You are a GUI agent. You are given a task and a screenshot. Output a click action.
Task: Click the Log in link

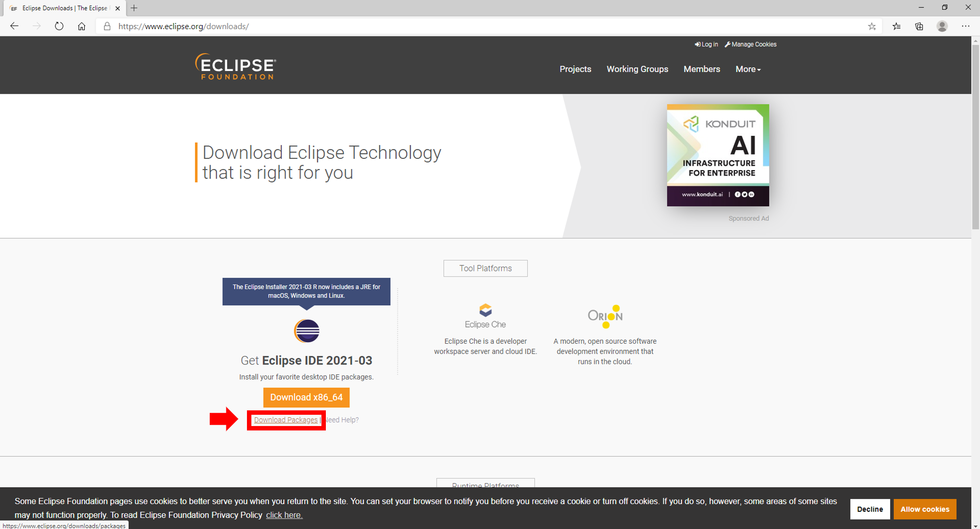coord(706,44)
